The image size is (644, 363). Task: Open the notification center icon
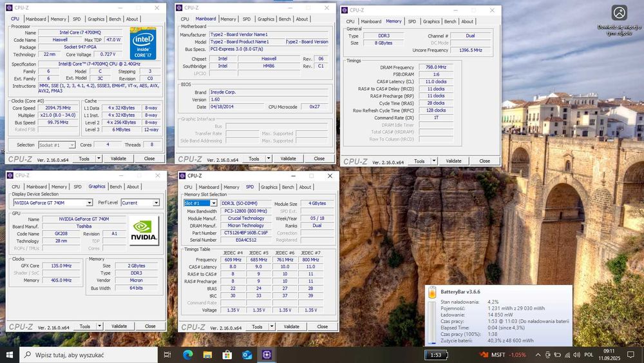[630, 355]
